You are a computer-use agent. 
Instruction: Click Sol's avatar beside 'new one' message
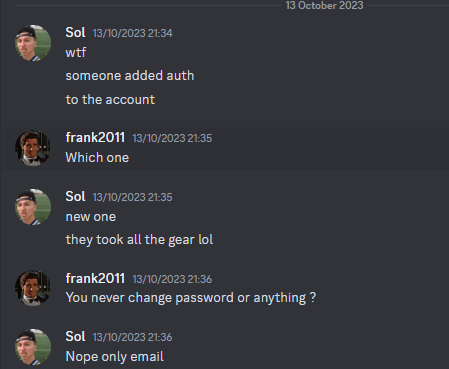33,207
